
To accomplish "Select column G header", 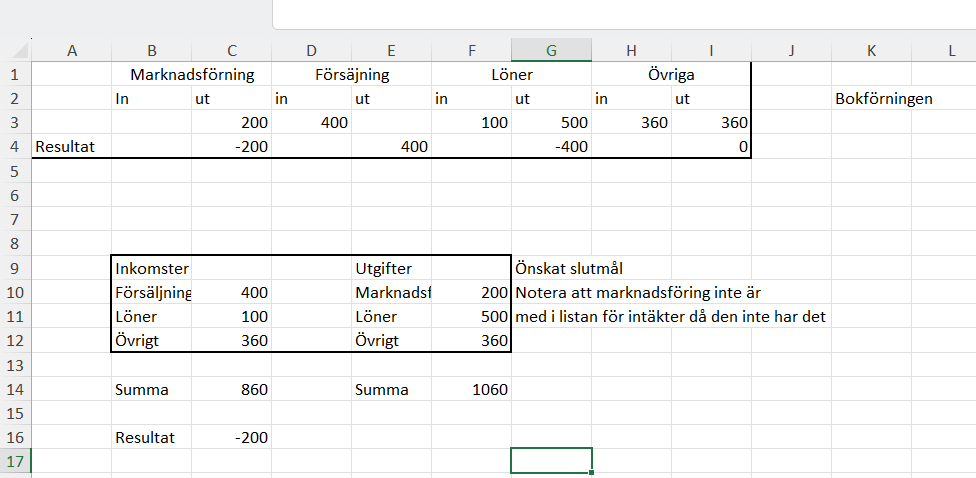I will click(x=551, y=51).
